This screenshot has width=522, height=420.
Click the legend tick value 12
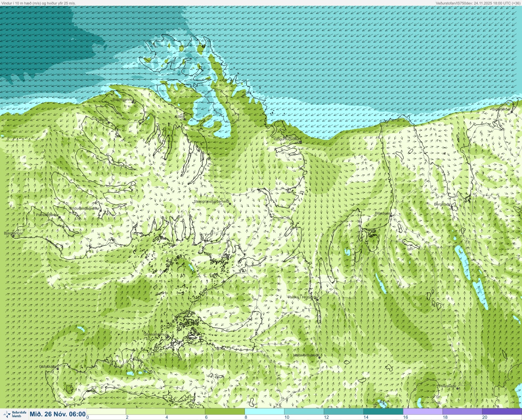click(326, 417)
